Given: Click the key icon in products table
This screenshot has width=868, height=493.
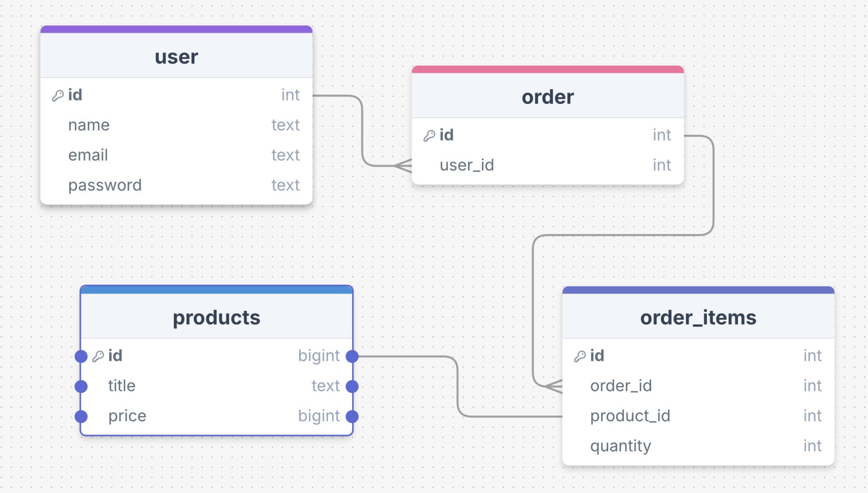Looking at the screenshot, I should click(x=98, y=357).
